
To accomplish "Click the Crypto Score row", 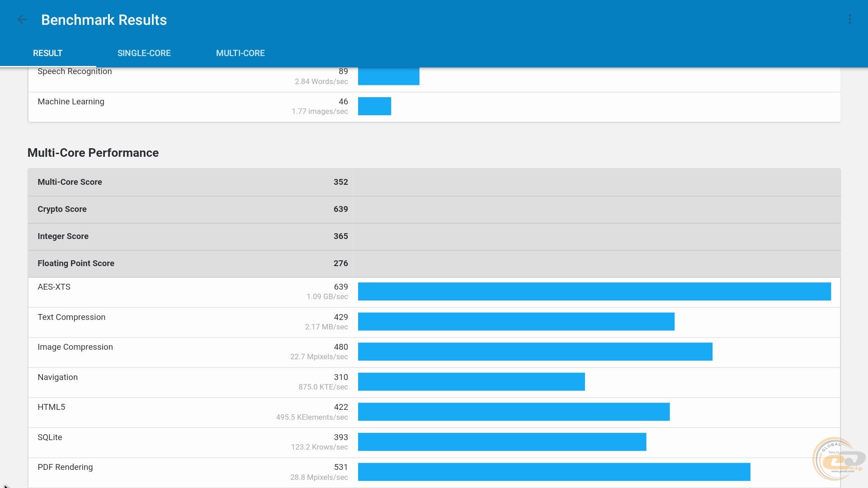I will coord(190,209).
